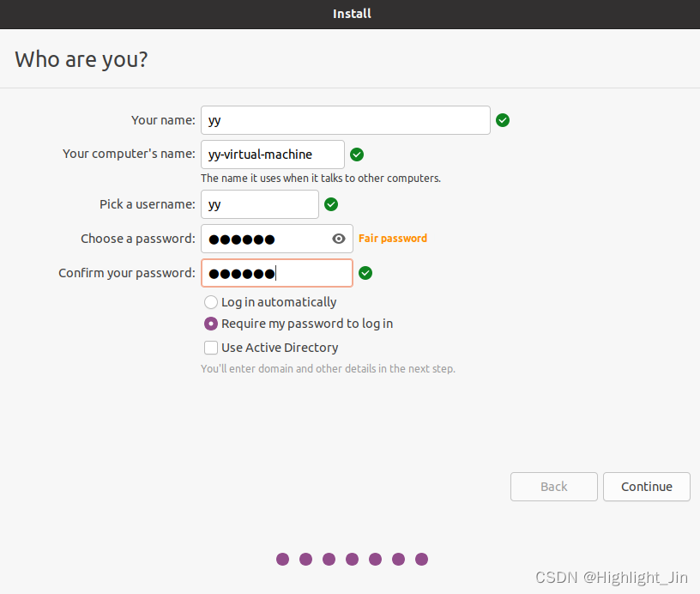Screen dimensions: 700x594
Task: Click the Install window title
Action: point(352,14)
